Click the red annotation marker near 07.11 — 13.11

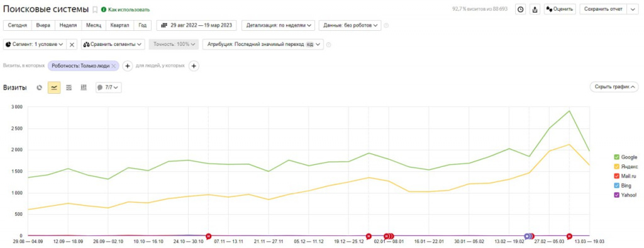pyautogui.click(x=209, y=236)
